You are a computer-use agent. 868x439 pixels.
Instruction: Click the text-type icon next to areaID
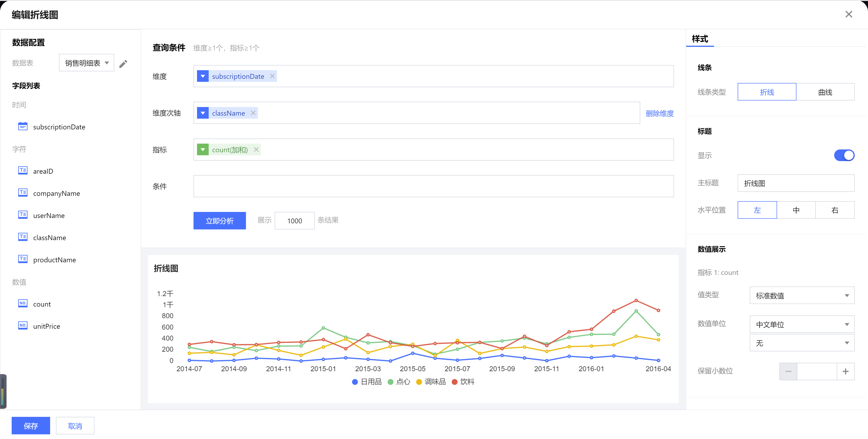click(x=23, y=170)
